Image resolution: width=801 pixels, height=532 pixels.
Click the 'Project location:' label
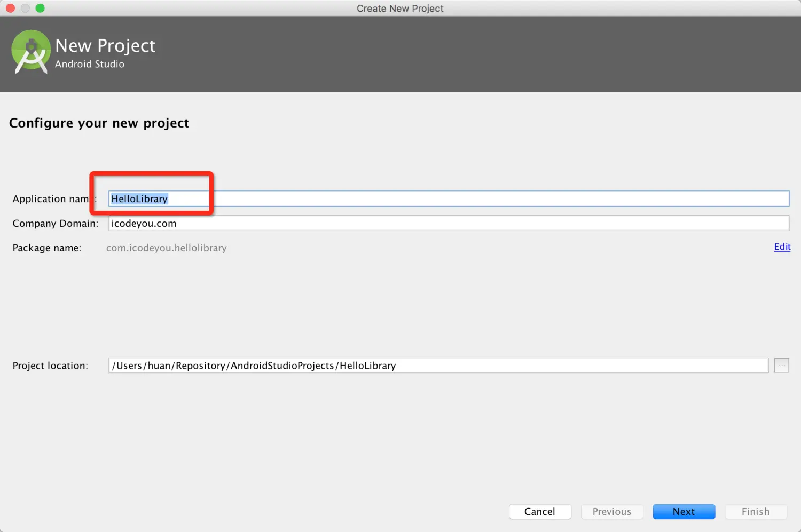[50, 366]
